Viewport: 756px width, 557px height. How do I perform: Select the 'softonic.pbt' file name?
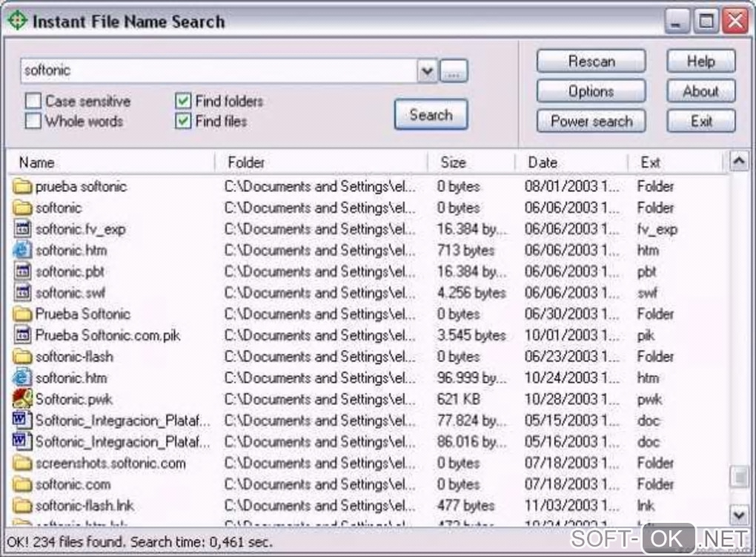tap(70, 271)
